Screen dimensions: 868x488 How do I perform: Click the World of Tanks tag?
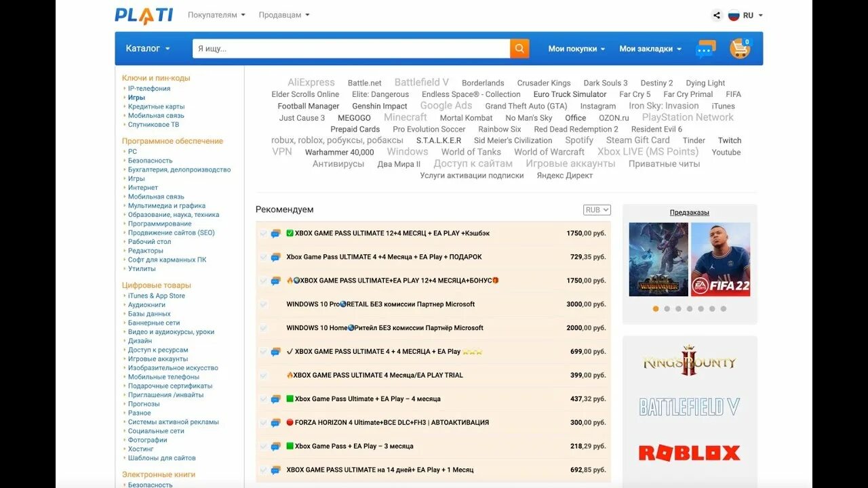[471, 152]
